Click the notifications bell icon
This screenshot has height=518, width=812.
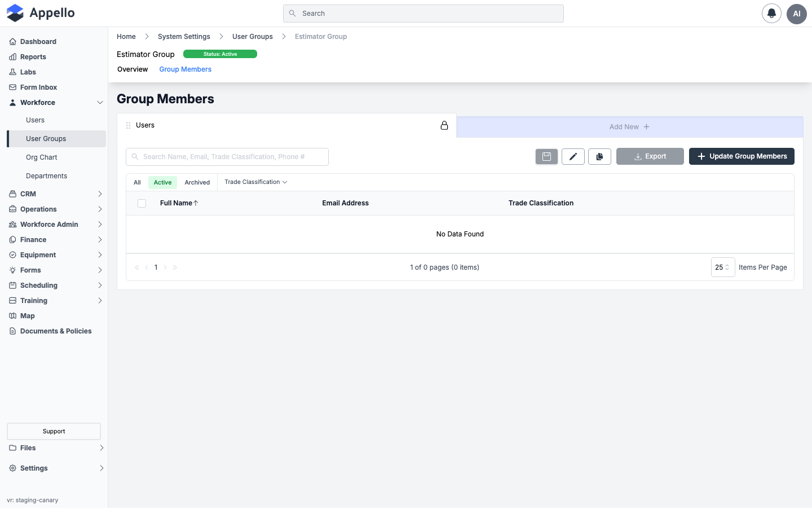[771, 14]
